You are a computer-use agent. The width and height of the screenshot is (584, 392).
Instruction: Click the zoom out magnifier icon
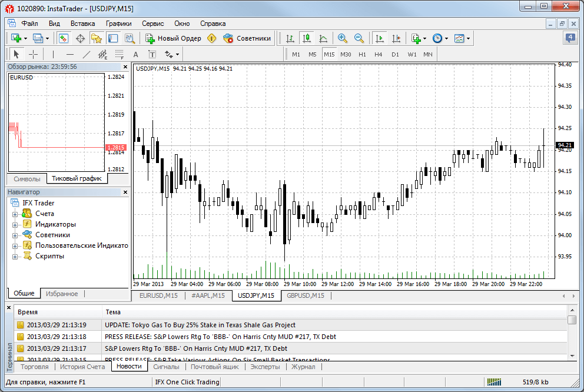tap(359, 38)
